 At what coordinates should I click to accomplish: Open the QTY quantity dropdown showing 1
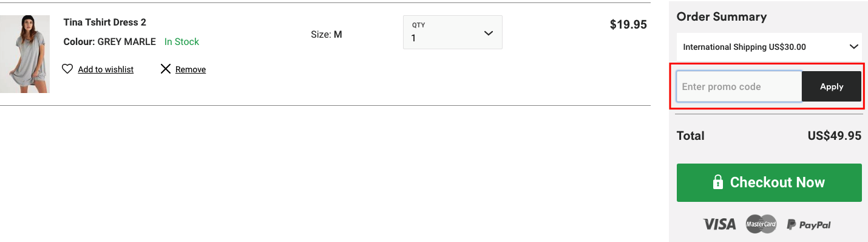453,32
